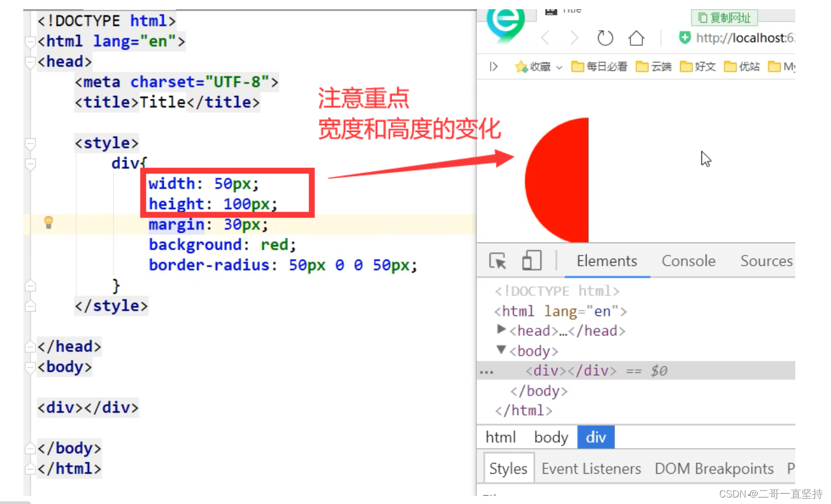Click the closing </html> line in DOM tree

point(524,411)
